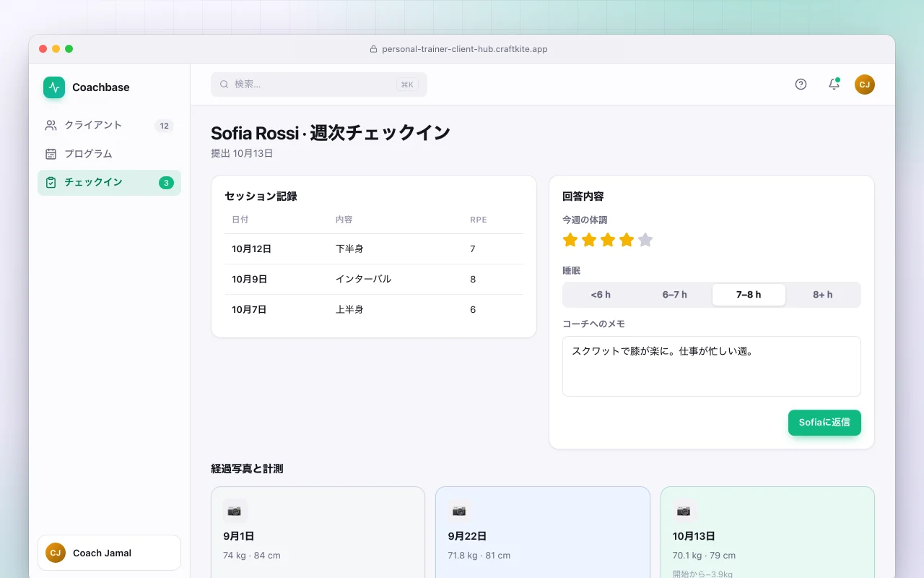Image resolution: width=924 pixels, height=578 pixels.
Task: Click the fifth gray rating star
Action: tap(645, 240)
